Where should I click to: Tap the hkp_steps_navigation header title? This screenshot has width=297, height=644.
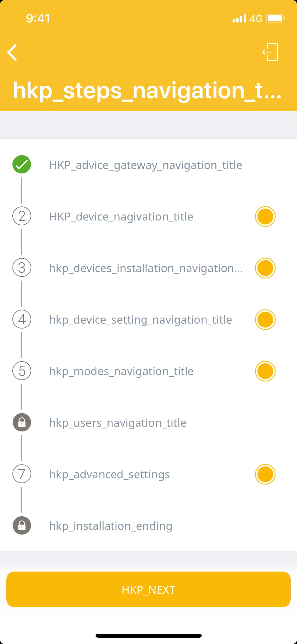tap(147, 91)
